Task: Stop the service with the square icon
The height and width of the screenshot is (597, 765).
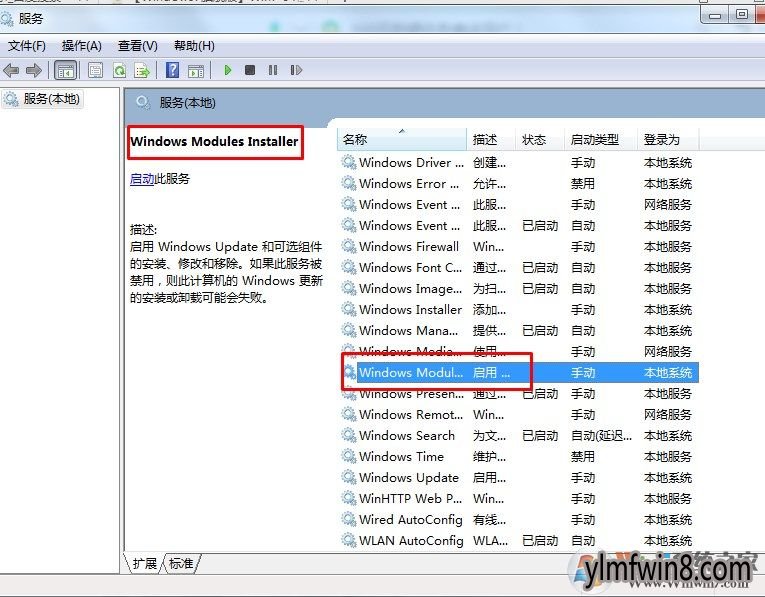Action: [250, 70]
